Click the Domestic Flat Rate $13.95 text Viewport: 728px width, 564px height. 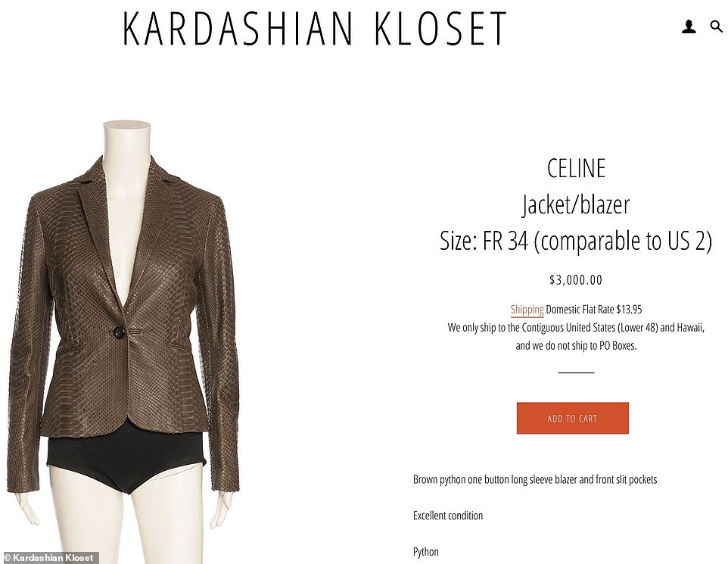(x=594, y=310)
